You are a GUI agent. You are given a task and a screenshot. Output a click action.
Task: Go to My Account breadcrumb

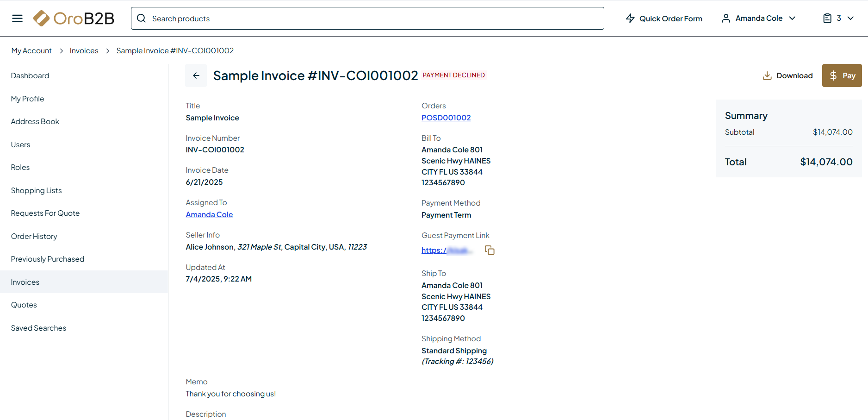pyautogui.click(x=31, y=50)
